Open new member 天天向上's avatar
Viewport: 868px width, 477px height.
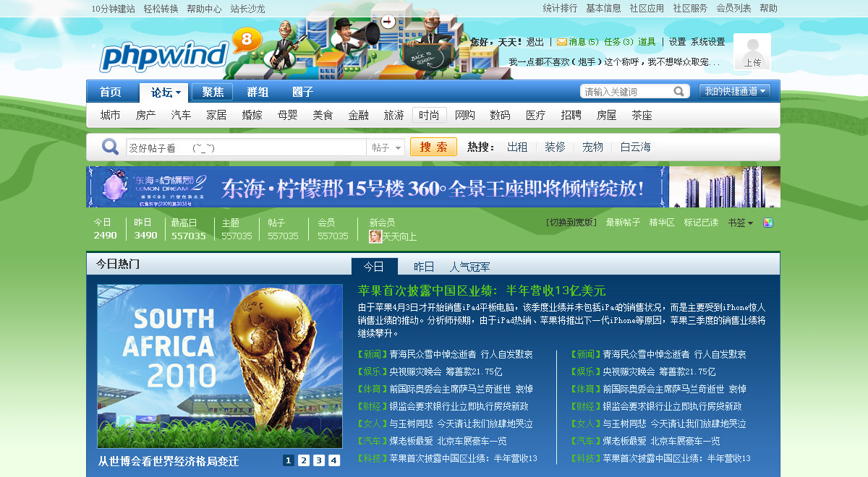pyautogui.click(x=375, y=236)
